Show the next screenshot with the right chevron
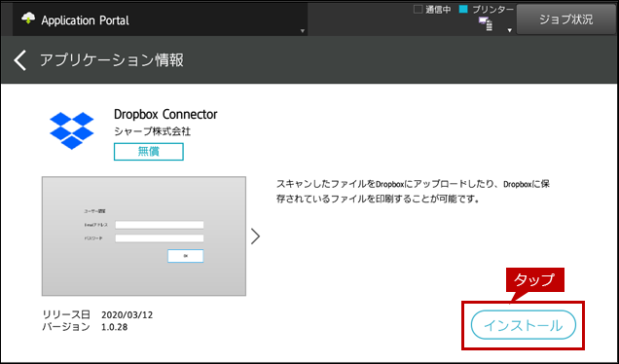Viewport: 619px width, 364px height. pyautogui.click(x=255, y=237)
